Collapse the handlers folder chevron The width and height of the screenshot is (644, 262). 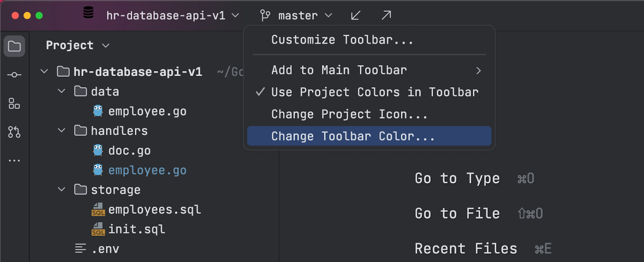(x=62, y=131)
